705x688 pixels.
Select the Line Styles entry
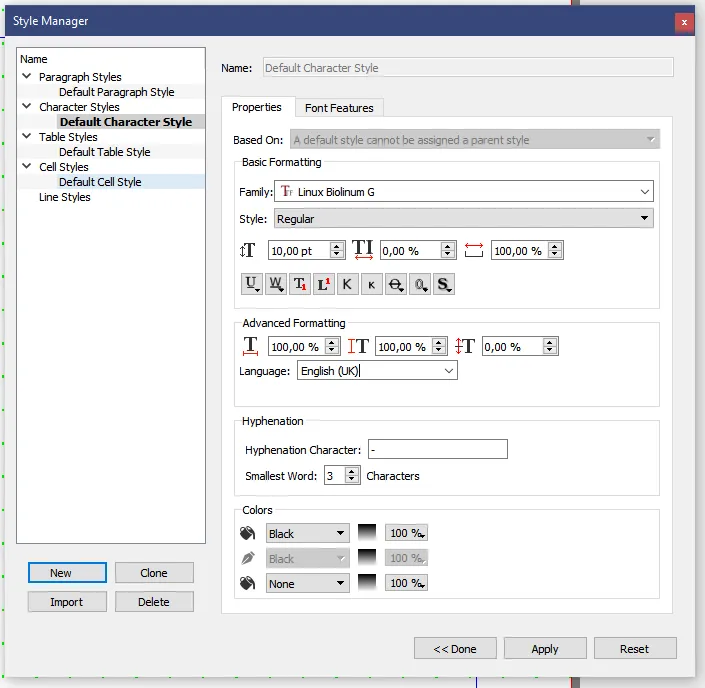pyautogui.click(x=65, y=197)
